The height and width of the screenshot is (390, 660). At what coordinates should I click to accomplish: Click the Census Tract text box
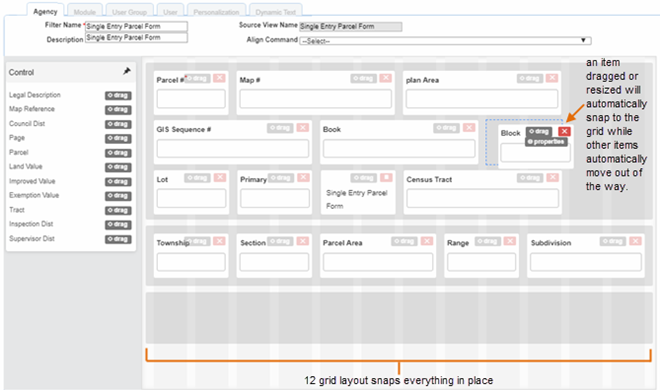pos(483,199)
